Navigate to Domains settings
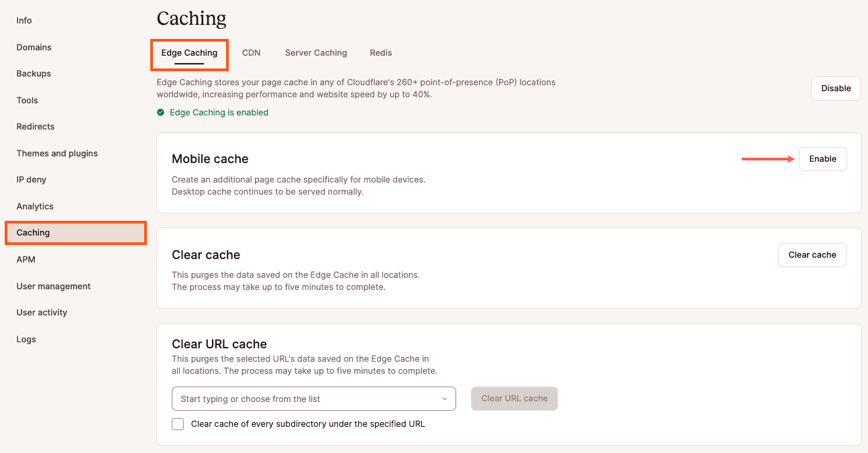The image size is (868, 453). point(34,47)
